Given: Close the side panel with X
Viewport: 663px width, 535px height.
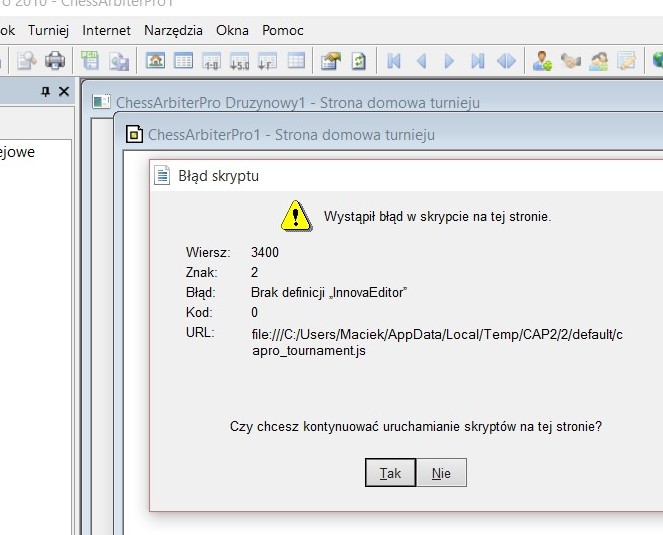Looking at the screenshot, I should click(x=64, y=91).
